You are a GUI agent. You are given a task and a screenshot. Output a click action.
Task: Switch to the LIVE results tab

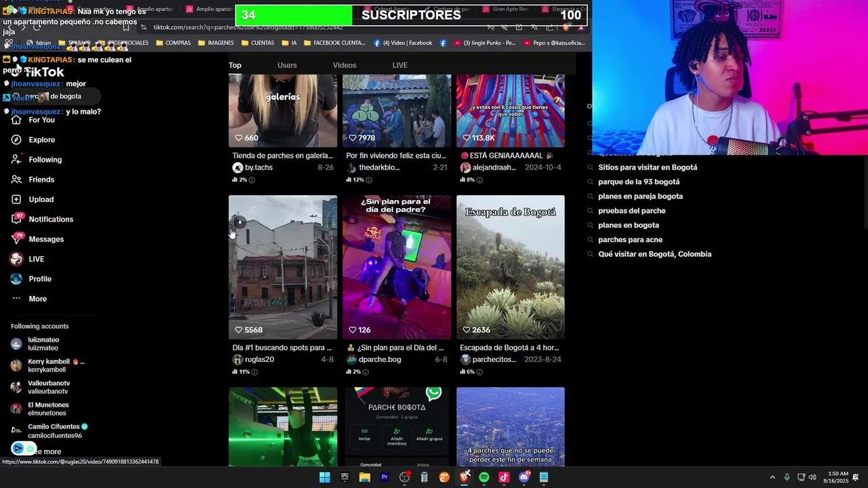400,65
